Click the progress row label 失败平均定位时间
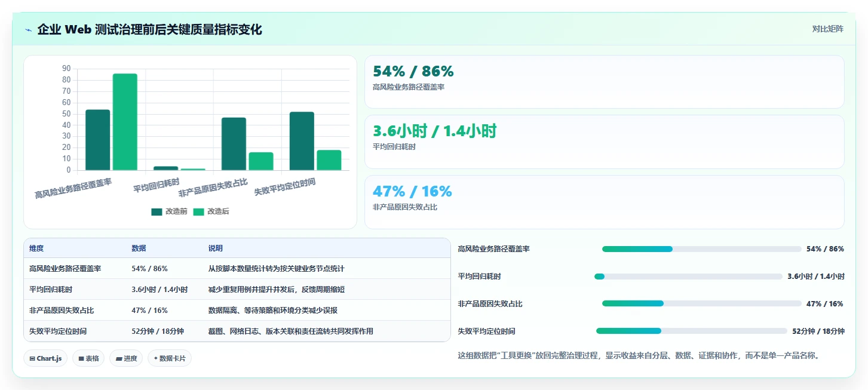This screenshot has width=868, height=390. pos(486,331)
